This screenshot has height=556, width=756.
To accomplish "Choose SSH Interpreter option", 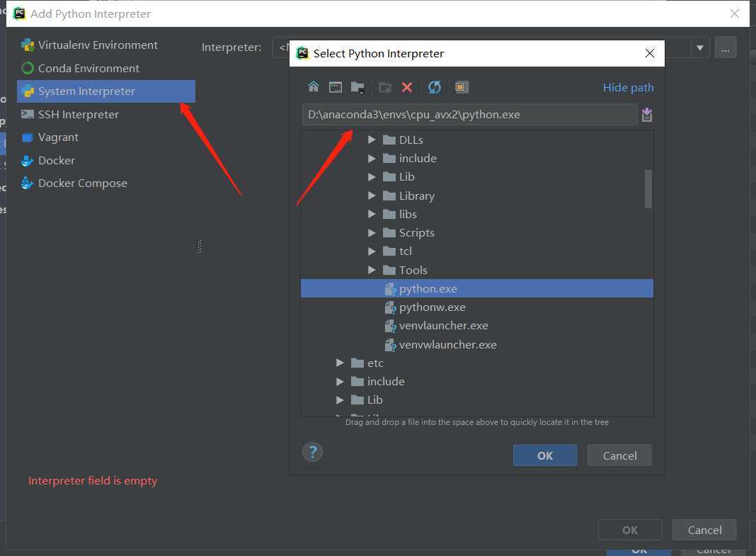I will [106, 114].
